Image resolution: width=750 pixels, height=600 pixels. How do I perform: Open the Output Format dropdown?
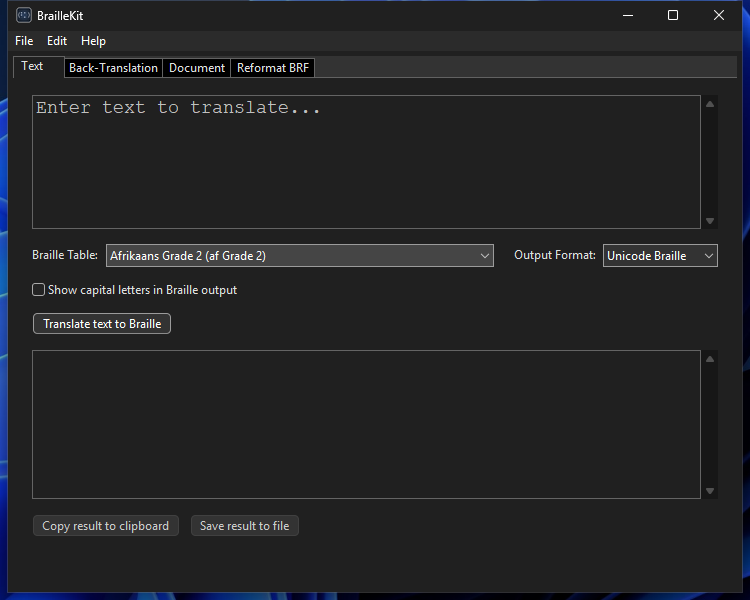[x=660, y=256]
